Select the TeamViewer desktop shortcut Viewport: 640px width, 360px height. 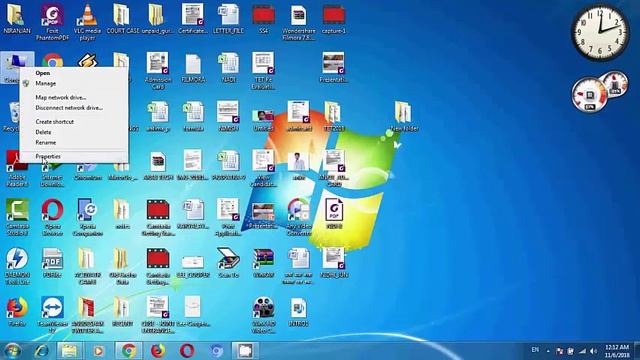[x=52, y=314]
